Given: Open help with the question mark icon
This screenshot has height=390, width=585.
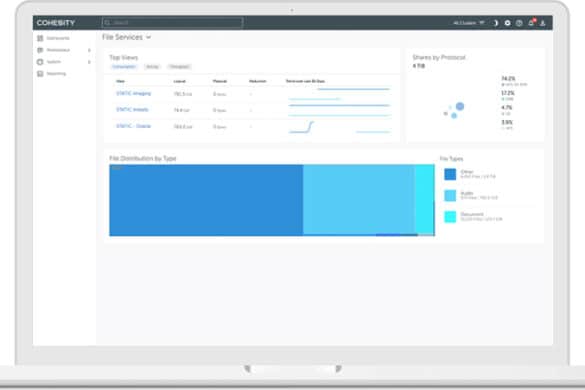Looking at the screenshot, I should click(519, 23).
